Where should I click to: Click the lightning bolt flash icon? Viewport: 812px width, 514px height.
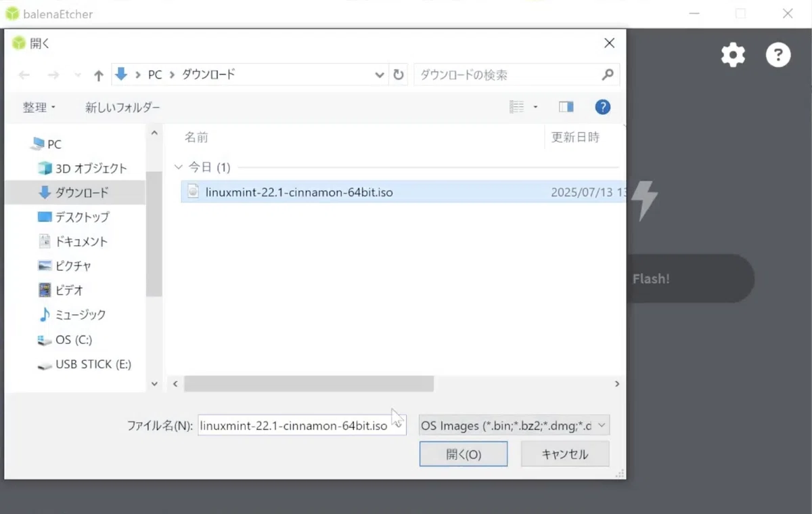[x=644, y=200]
